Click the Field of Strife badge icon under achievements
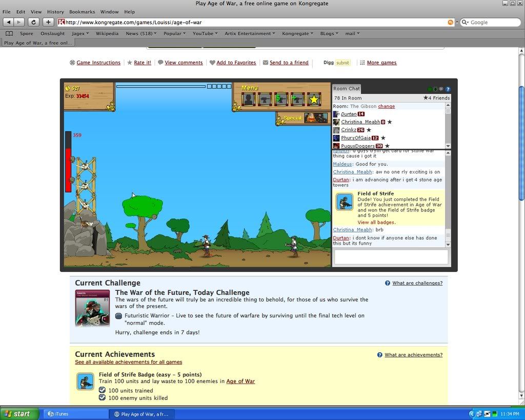 (x=86, y=382)
